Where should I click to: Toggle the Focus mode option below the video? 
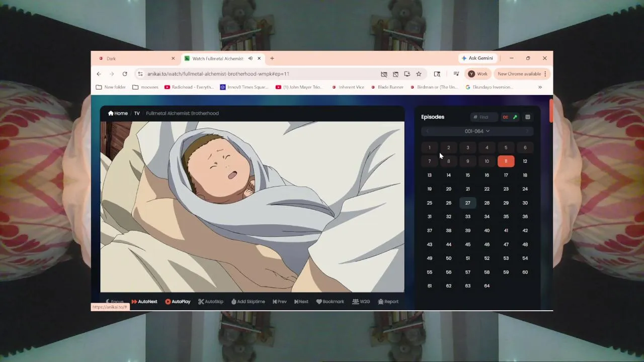pyautogui.click(x=115, y=302)
